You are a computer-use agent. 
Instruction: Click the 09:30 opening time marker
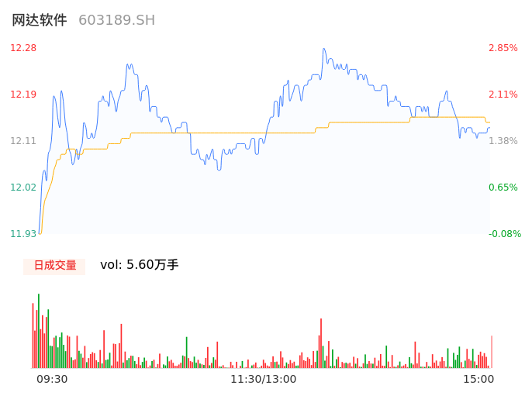coord(52,379)
